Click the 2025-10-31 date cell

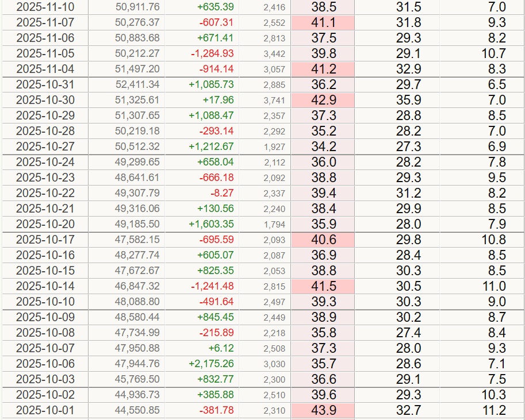pyautogui.click(x=45, y=84)
